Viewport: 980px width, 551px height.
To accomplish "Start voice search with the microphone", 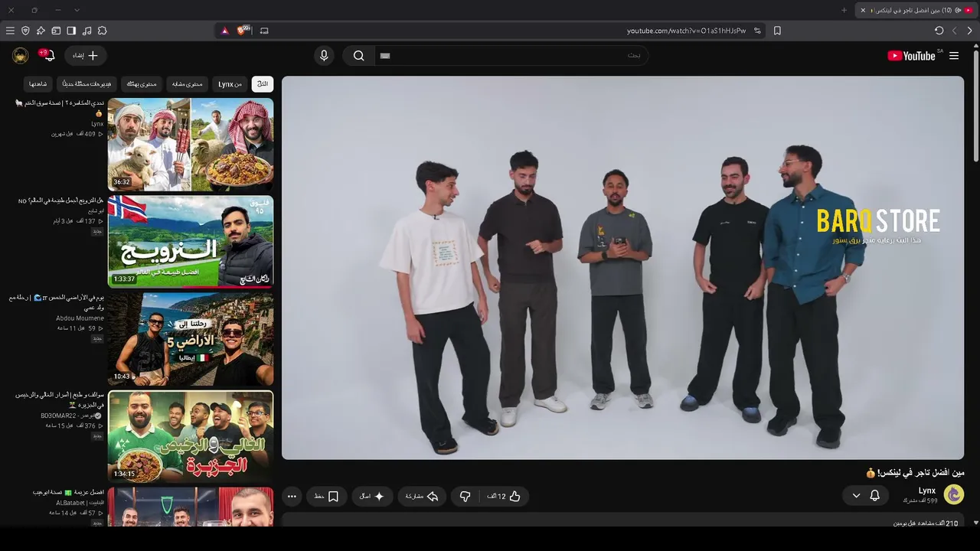I will [324, 56].
